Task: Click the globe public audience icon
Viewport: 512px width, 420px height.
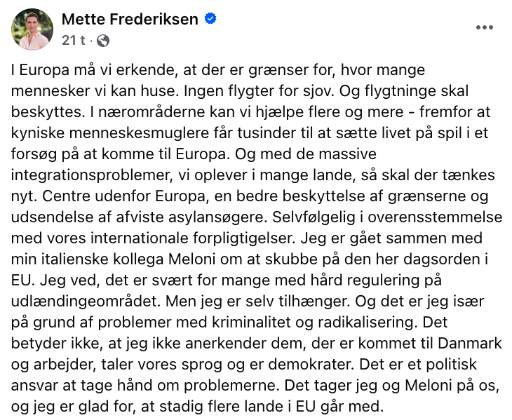Action: point(102,41)
